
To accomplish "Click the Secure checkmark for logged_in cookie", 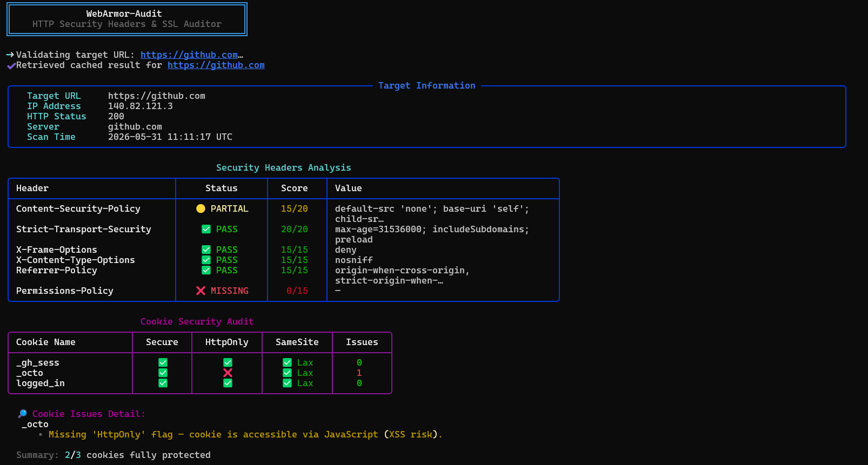I will (163, 383).
